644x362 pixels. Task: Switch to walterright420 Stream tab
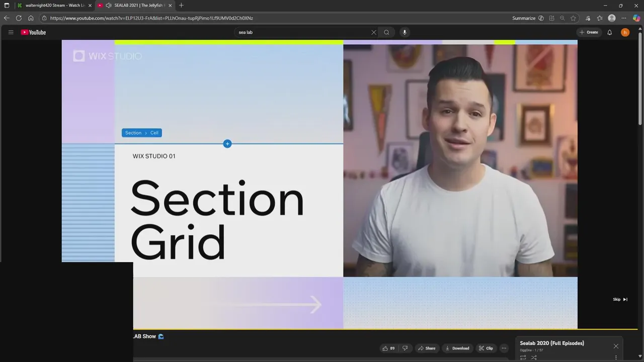(54, 6)
